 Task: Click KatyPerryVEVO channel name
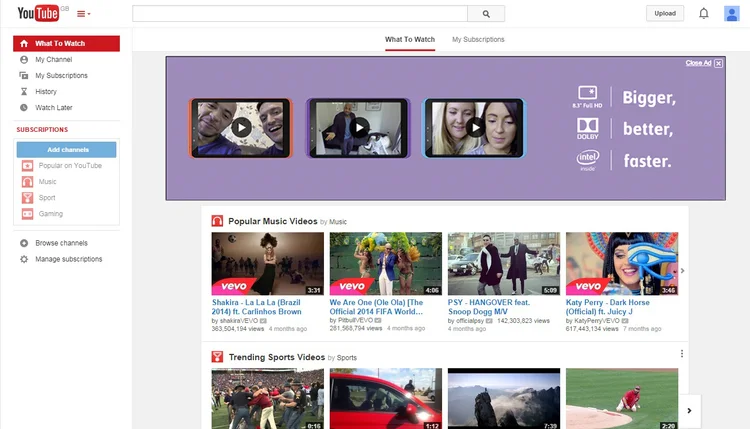tap(597, 321)
